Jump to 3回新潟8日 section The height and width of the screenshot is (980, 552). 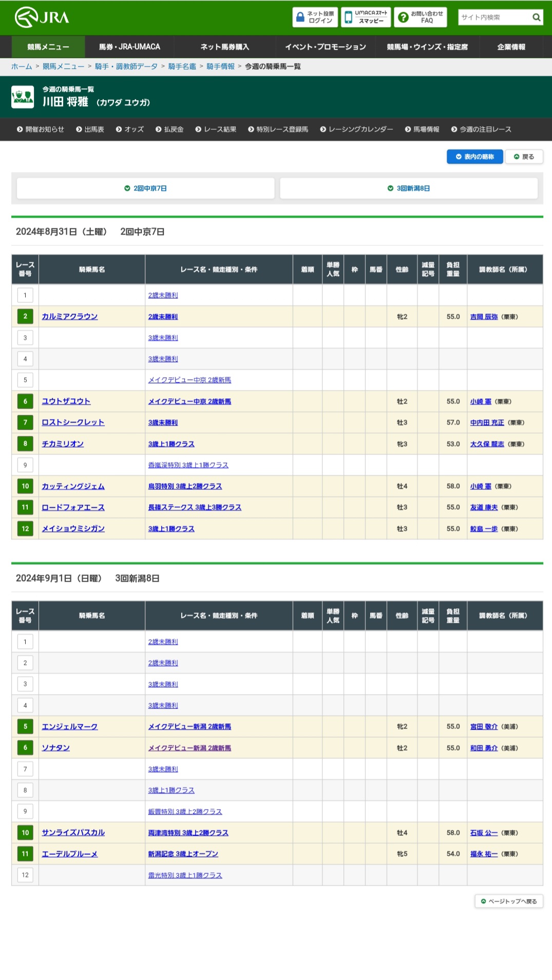click(409, 188)
